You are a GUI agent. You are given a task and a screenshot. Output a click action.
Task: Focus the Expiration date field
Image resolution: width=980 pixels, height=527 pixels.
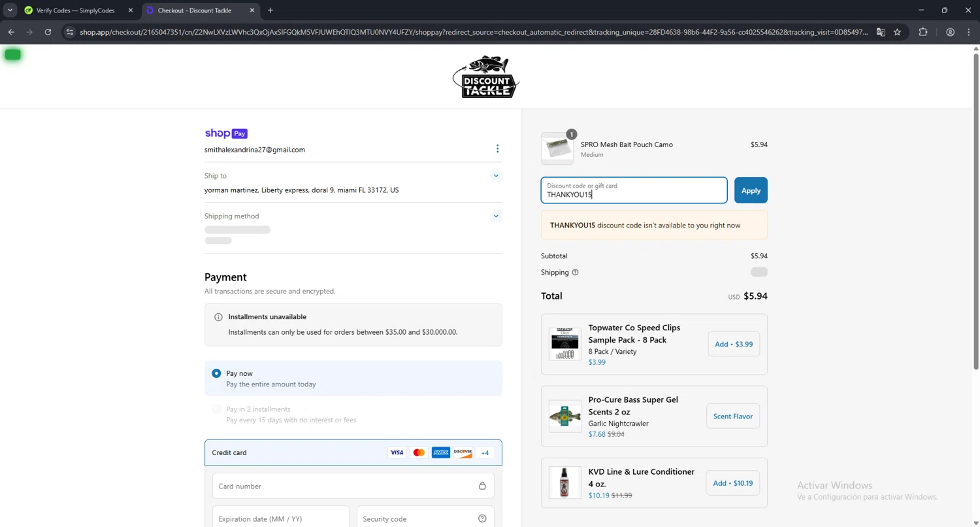click(281, 518)
